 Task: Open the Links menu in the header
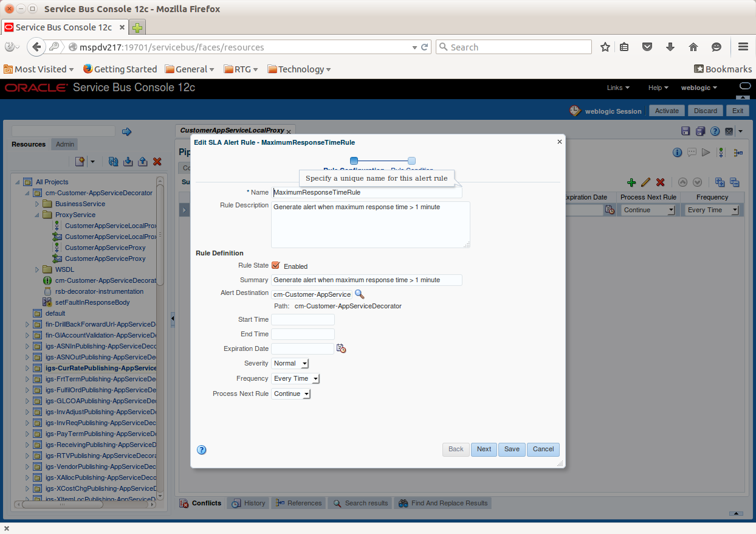(618, 88)
